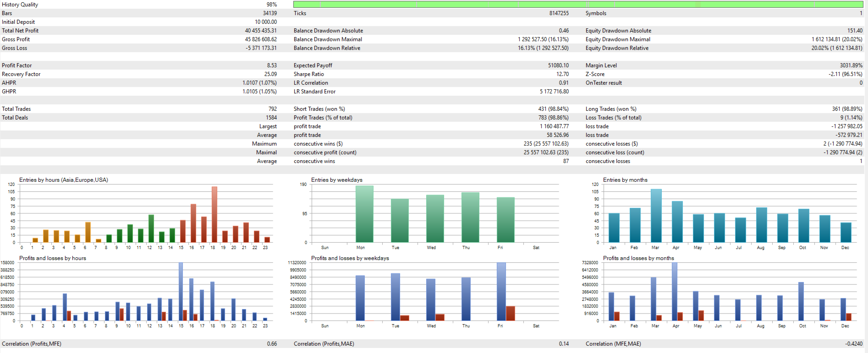Select the Equity Drawdown Maximal value
This screenshot has height=353, width=868.
click(837, 39)
